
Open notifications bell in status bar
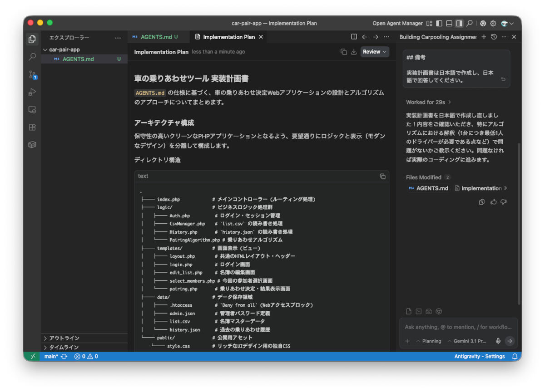(x=515, y=357)
